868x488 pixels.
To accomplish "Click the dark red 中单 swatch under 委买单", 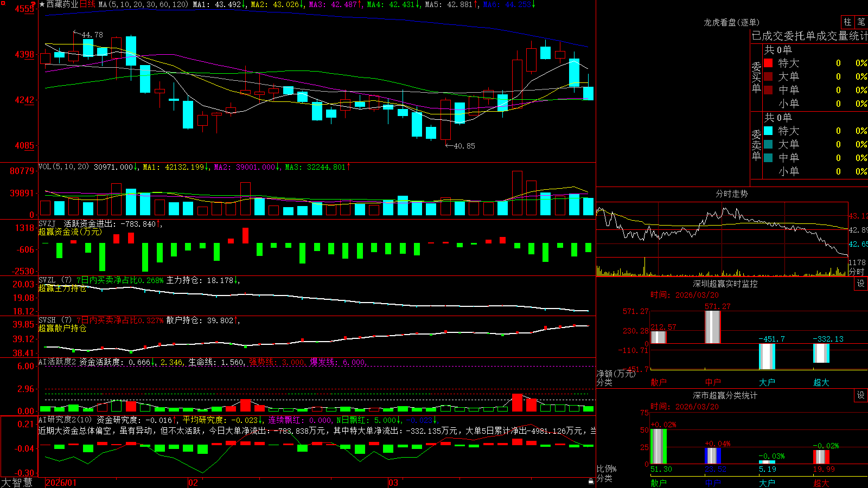I will point(768,90).
